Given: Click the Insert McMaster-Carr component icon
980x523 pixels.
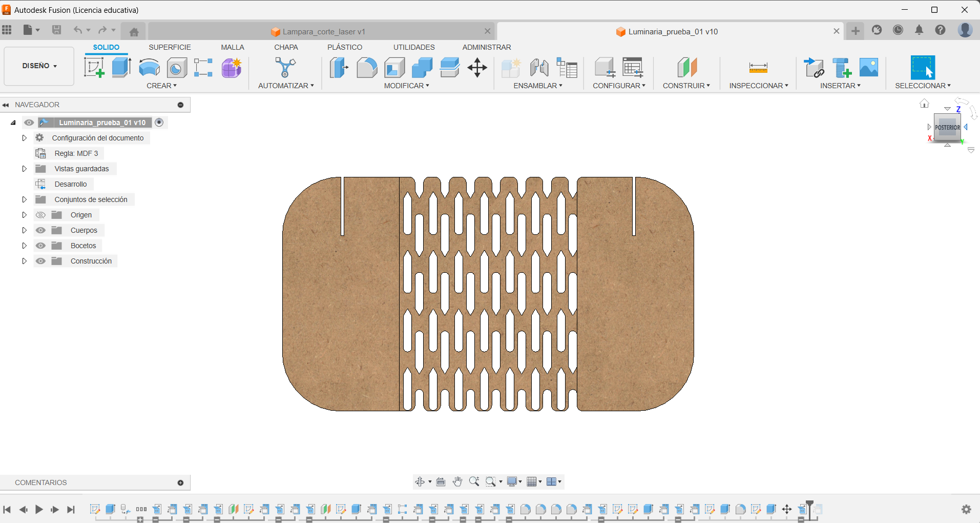Looking at the screenshot, I should click(841, 68).
